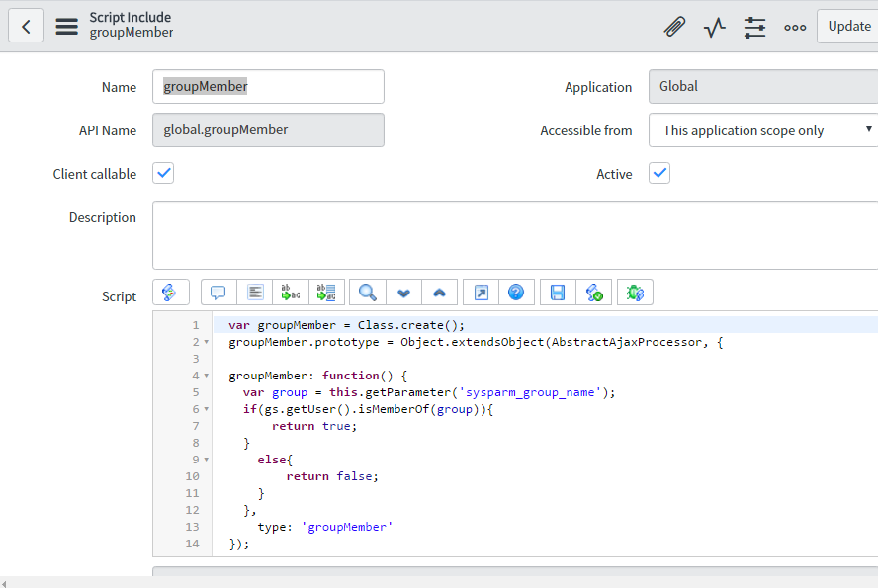Open script search with magnifier icon
This screenshot has height=588, width=878.
tap(368, 293)
